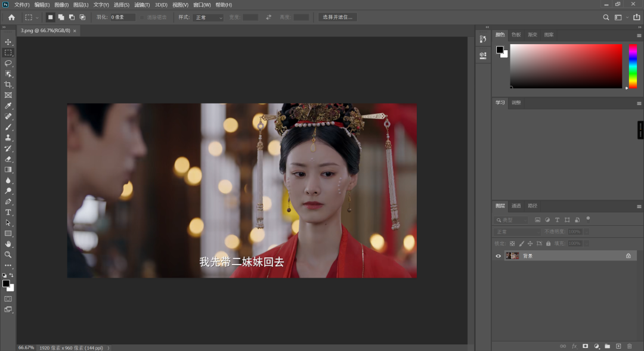This screenshot has width=644, height=351.
Task: Close the 3.png document tab
Action: coord(75,31)
